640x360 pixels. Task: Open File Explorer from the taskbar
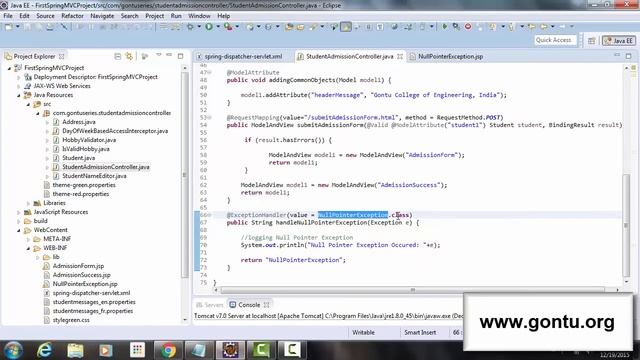click(76, 350)
